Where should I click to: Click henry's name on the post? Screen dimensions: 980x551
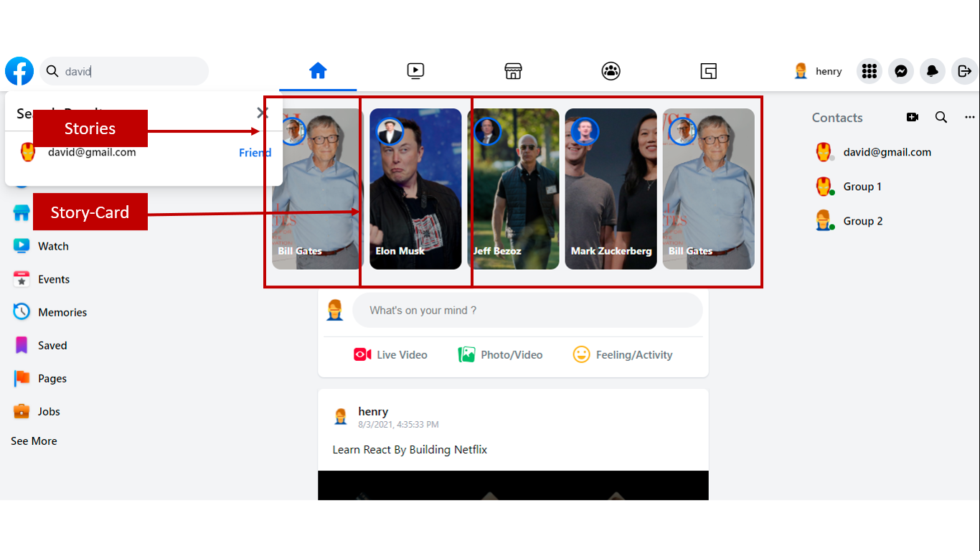373,412
